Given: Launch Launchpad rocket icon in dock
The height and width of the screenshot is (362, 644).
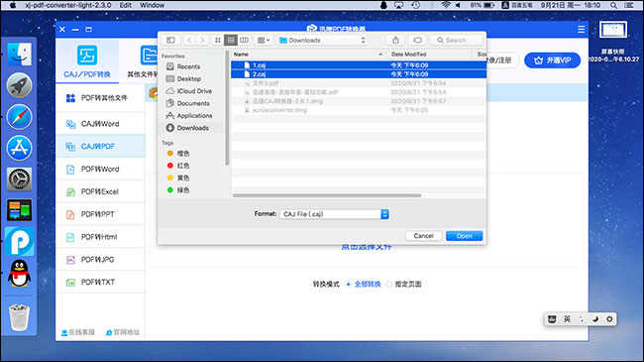Looking at the screenshot, I should (19, 85).
